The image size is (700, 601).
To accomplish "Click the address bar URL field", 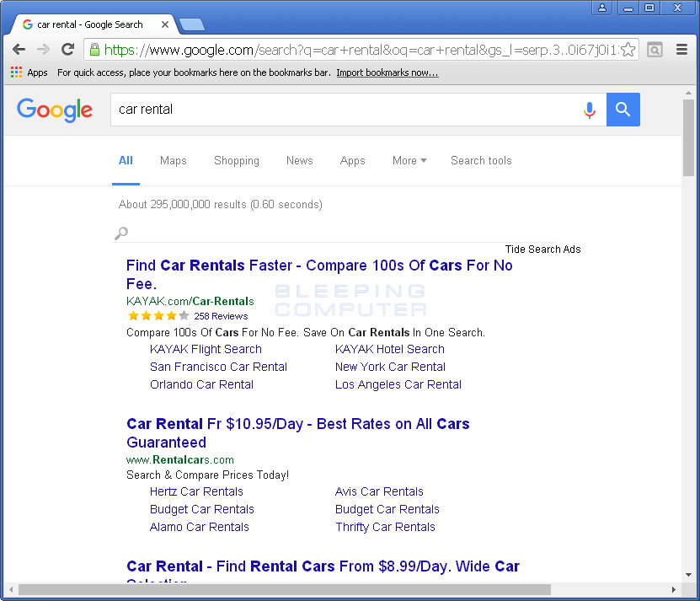I will (360, 50).
